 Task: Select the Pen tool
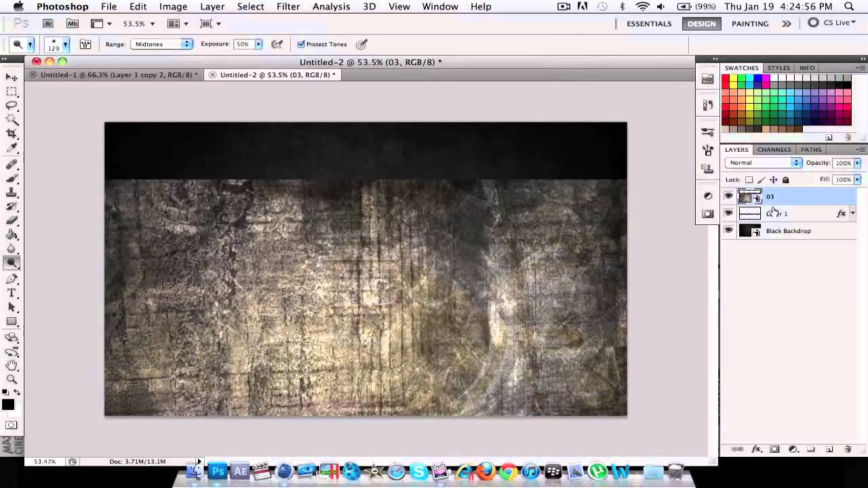click(12, 279)
